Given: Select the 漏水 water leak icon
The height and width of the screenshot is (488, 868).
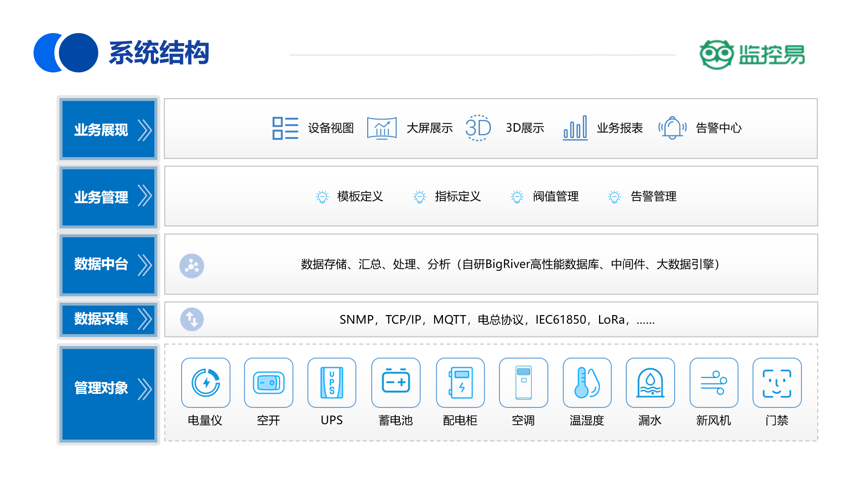Looking at the screenshot, I should tap(650, 383).
